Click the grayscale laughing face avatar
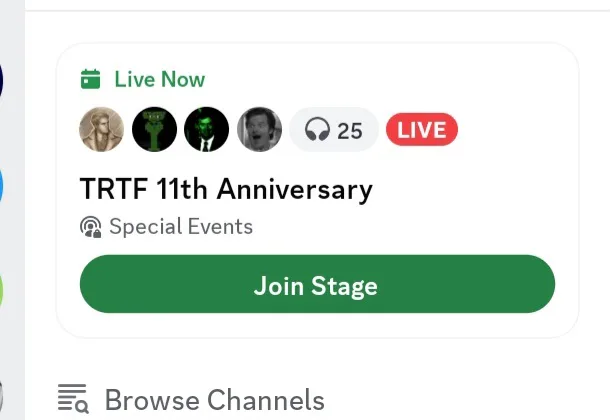610x420 pixels. tap(259, 130)
